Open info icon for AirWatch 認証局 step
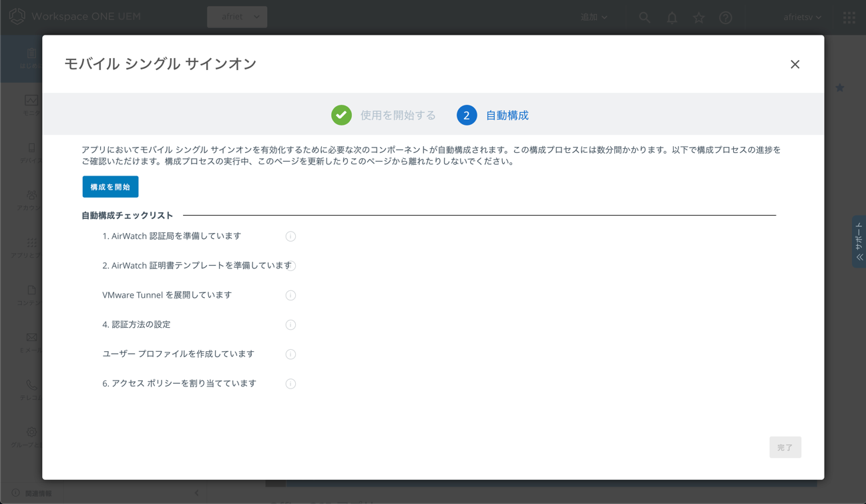 coord(290,236)
